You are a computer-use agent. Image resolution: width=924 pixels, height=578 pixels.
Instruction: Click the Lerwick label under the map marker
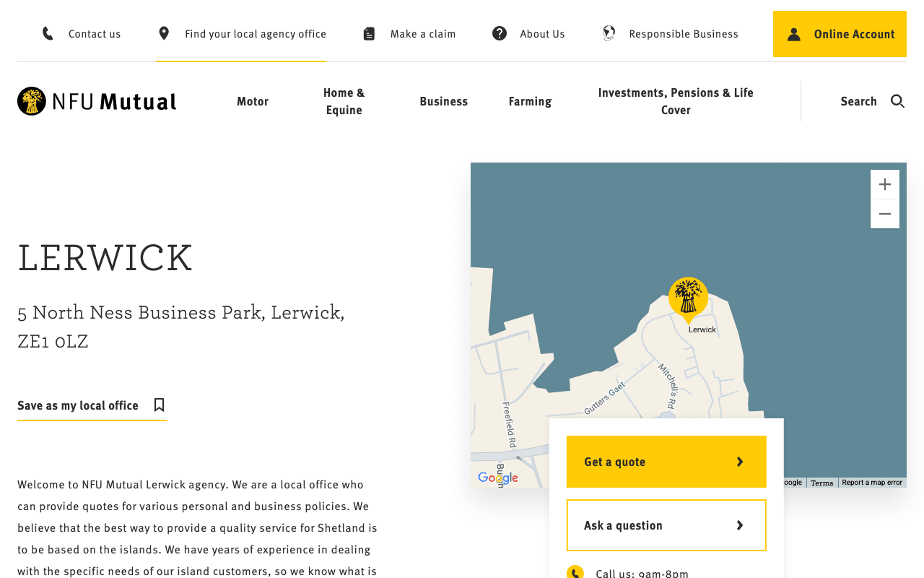click(702, 329)
